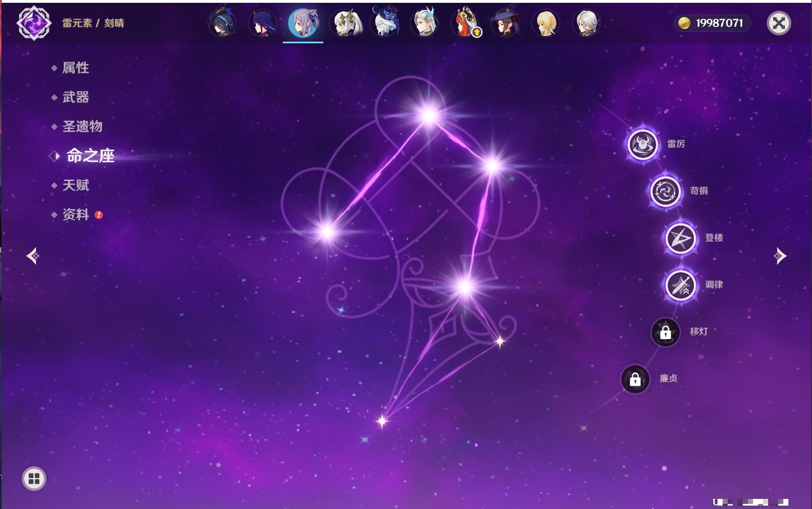
Task: Click the 19987071 Mora amount
Action: coord(719,23)
